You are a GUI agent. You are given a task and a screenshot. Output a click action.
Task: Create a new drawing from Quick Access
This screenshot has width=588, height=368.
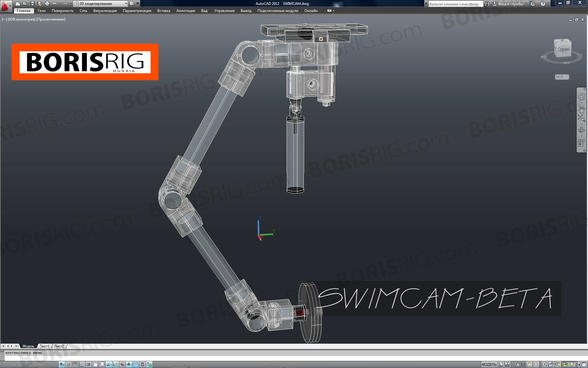(18, 4)
